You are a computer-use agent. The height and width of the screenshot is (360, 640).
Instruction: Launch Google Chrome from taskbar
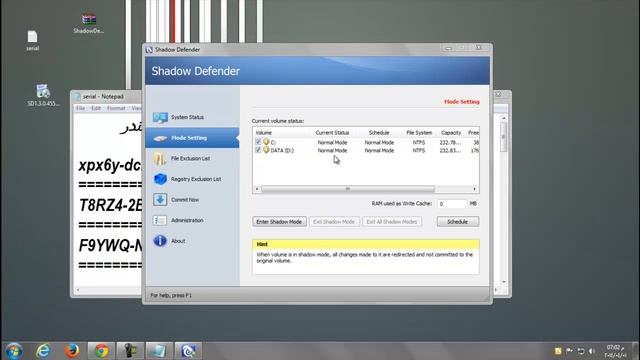101,351
